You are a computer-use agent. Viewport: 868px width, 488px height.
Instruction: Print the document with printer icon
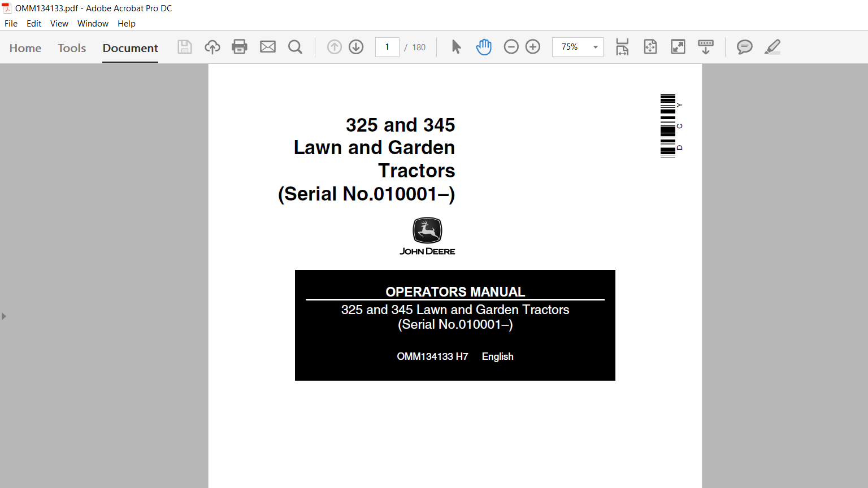click(x=240, y=47)
